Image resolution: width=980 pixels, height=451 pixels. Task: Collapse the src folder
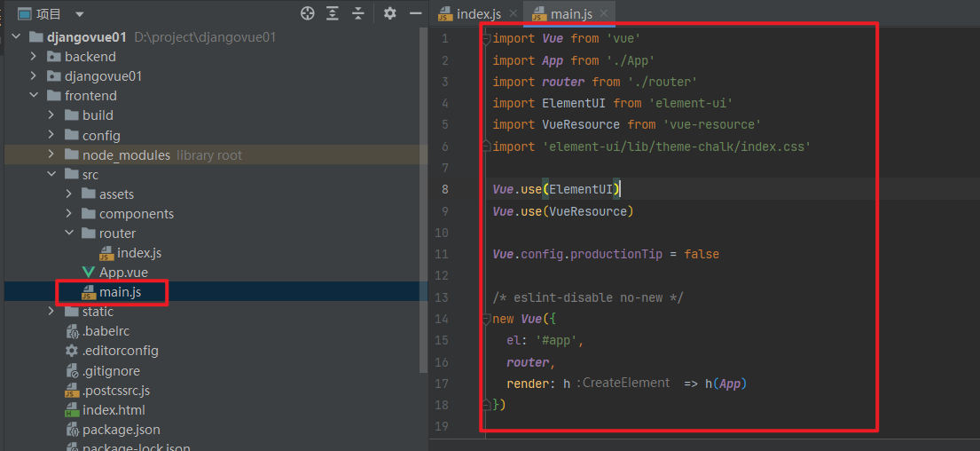(x=51, y=175)
